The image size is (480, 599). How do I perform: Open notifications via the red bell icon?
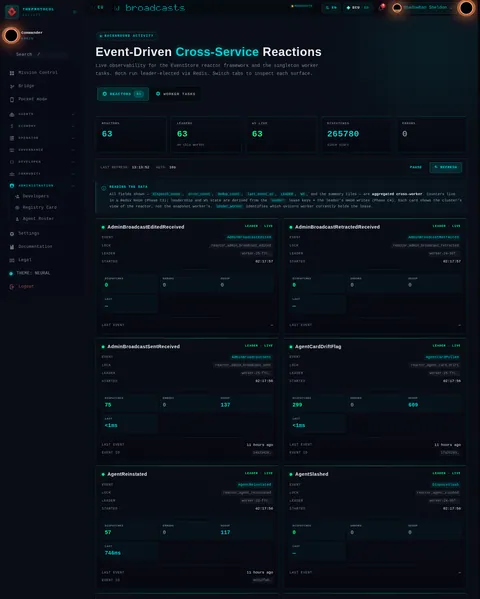tap(381, 7)
